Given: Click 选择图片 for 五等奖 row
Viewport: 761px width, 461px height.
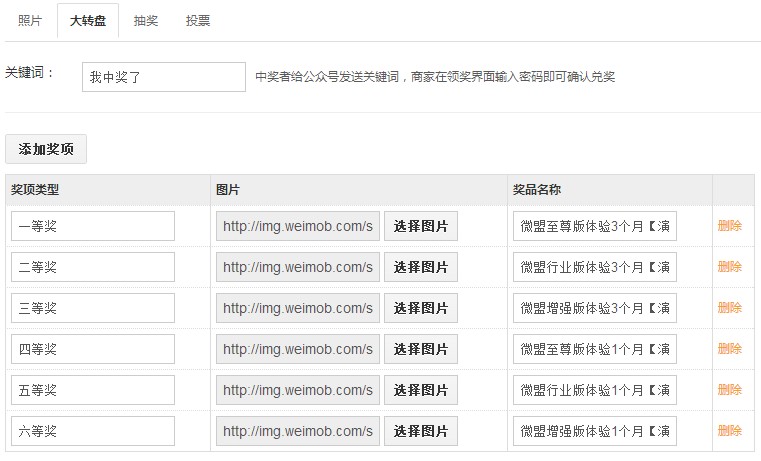Looking at the screenshot, I should tap(421, 390).
